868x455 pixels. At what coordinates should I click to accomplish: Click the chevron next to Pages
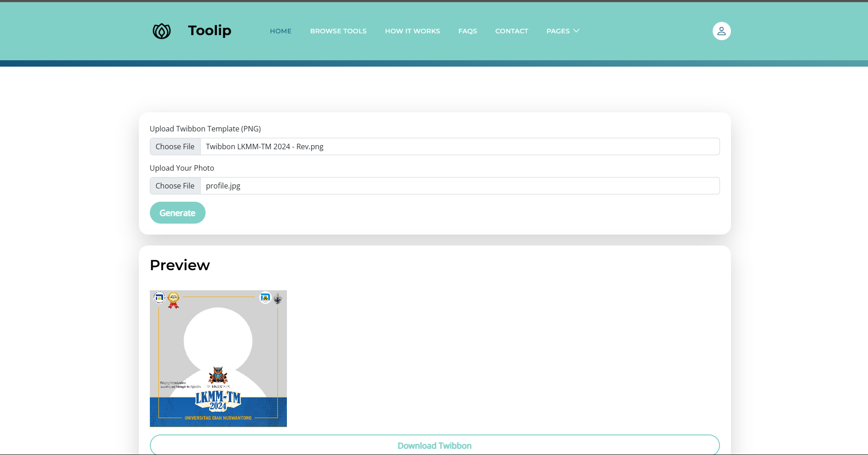click(577, 31)
